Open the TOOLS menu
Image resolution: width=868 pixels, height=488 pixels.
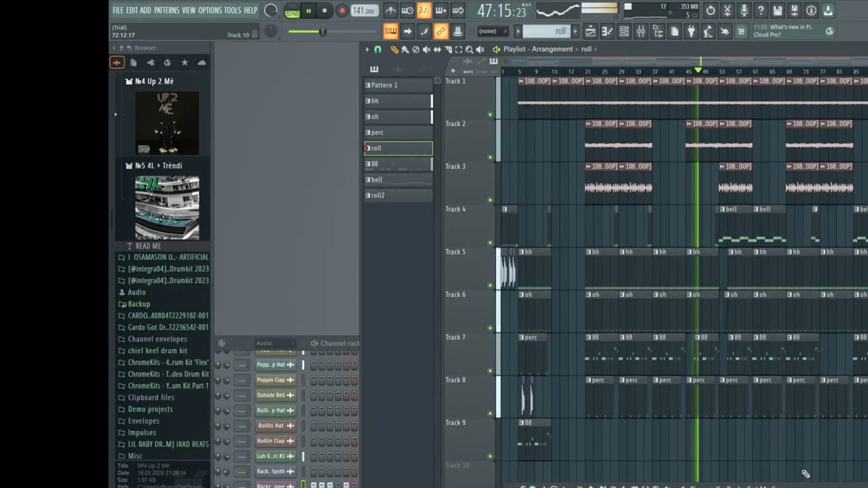(x=233, y=10)
